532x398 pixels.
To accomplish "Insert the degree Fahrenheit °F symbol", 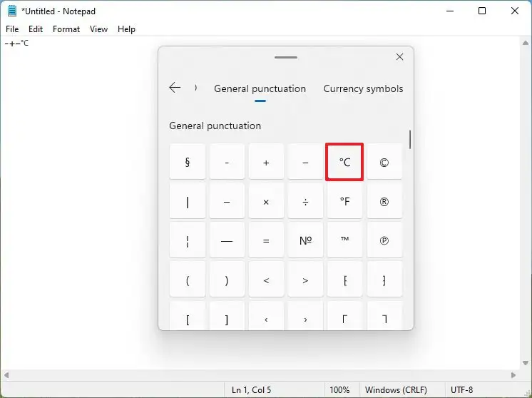I will coord(344,201).
